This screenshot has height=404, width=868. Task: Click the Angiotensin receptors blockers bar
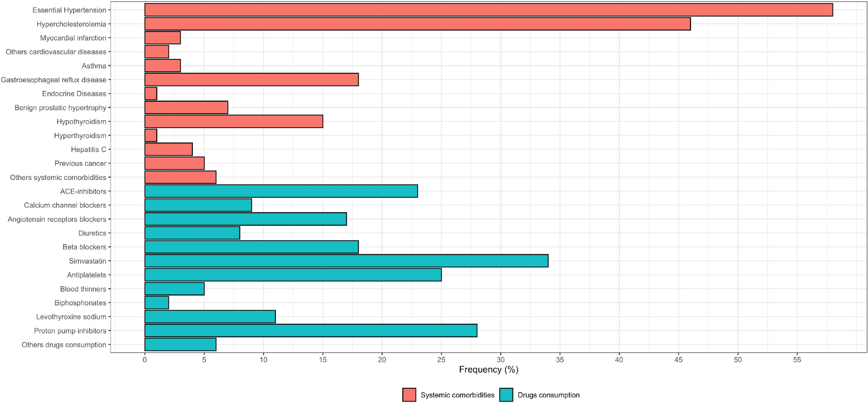[x=246, y=219]
